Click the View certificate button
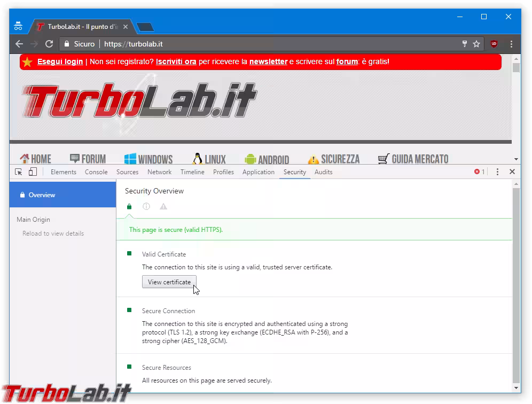This screenshot has height=404, width=532. [x=169, y=282]
